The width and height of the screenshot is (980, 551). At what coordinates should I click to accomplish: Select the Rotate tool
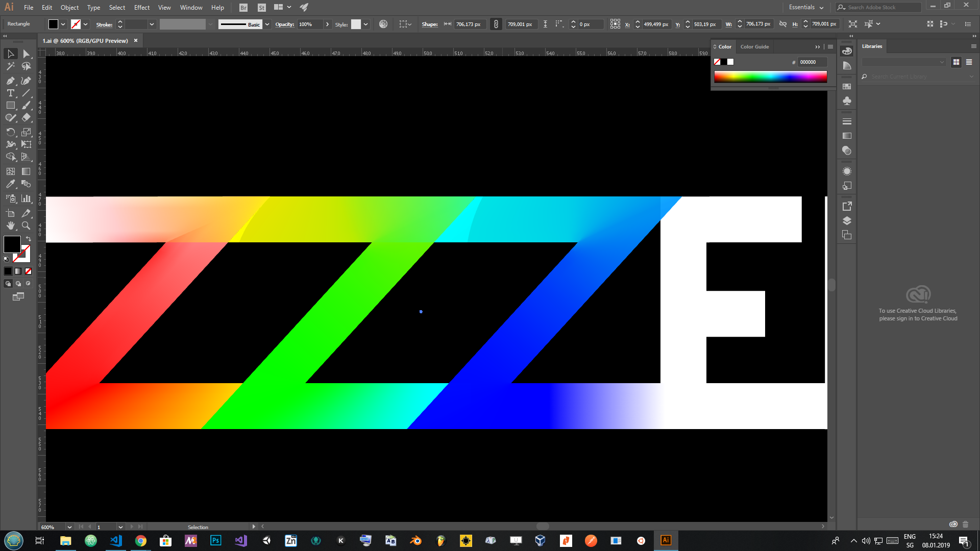click(x=10, y=132)
